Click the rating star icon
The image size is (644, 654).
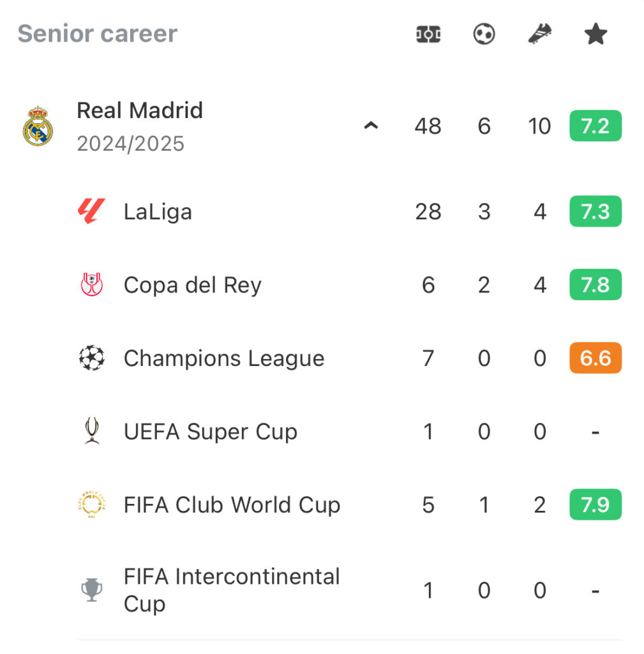595,34
